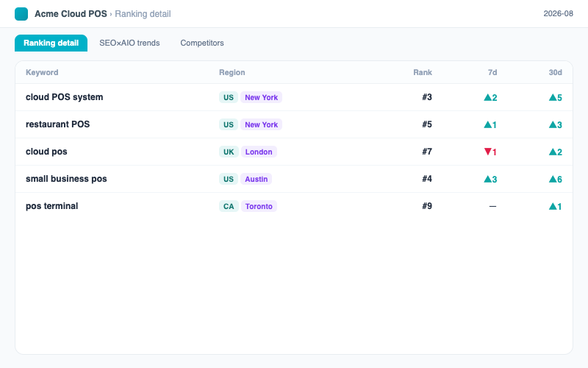
Task: Click US tag in small business pos row
Action: pyautogui.click(x=229, y=179)
